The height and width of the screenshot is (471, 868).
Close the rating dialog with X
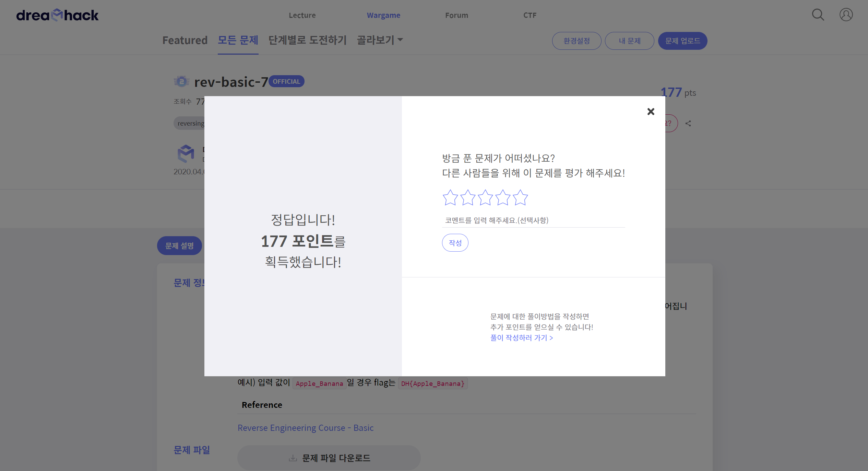(651, 112)
